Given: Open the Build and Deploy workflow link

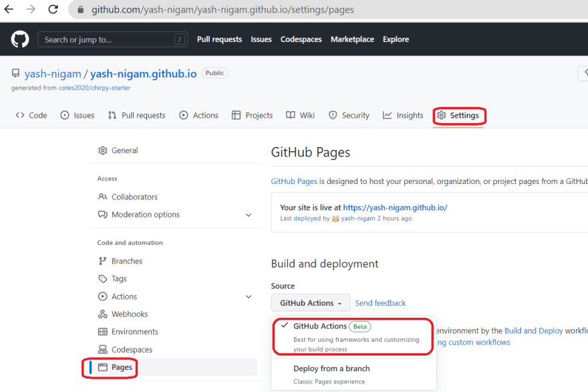Looking at the screenshot, I should coord(533,331).
